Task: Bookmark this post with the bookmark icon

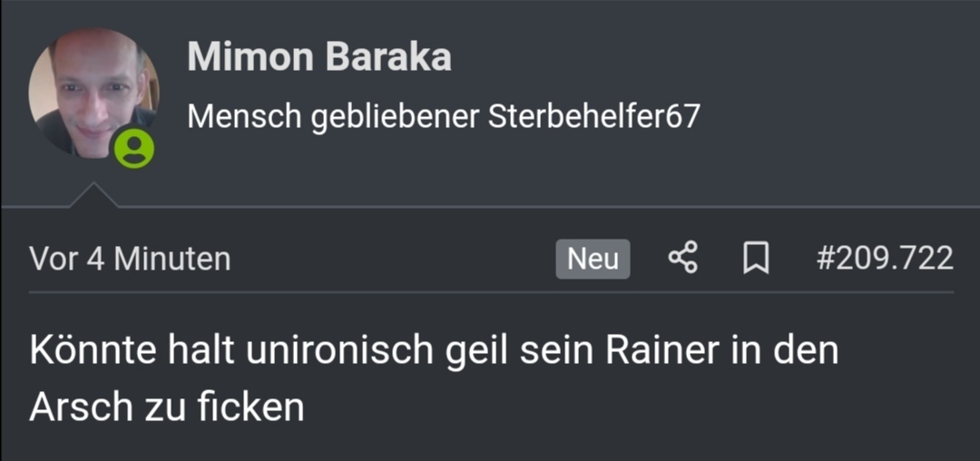Action: (x=756, y=259)
